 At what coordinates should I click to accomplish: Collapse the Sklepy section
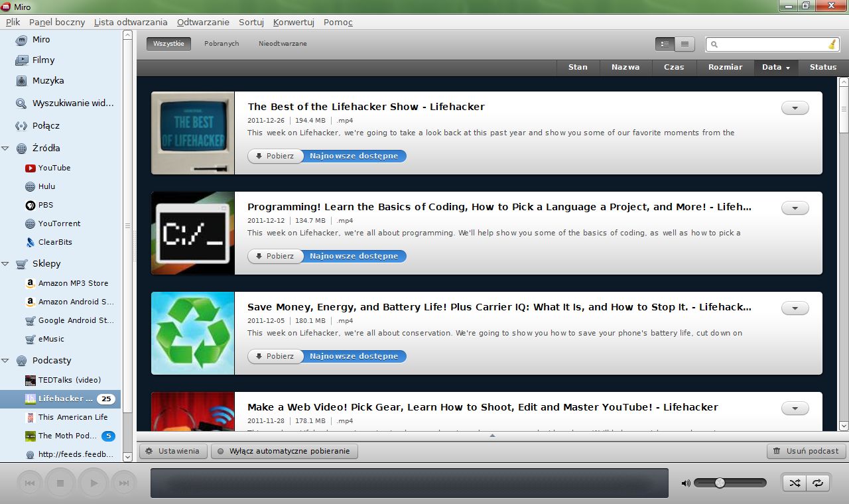5,264
